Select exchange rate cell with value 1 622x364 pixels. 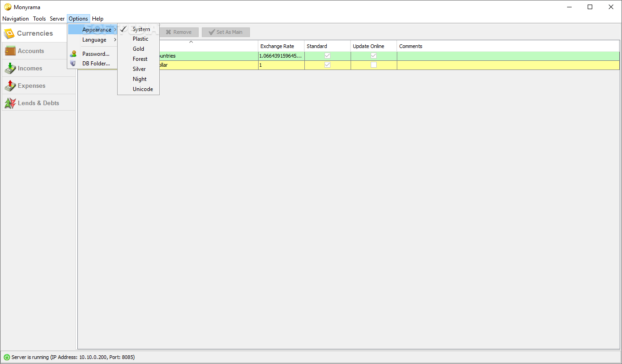(x=281, y=65)
